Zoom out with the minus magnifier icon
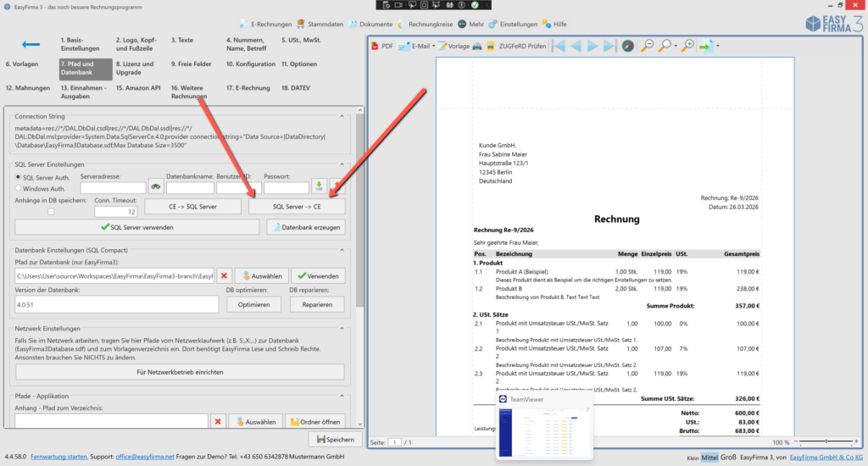The image size is (868, 466). [647, 46]
